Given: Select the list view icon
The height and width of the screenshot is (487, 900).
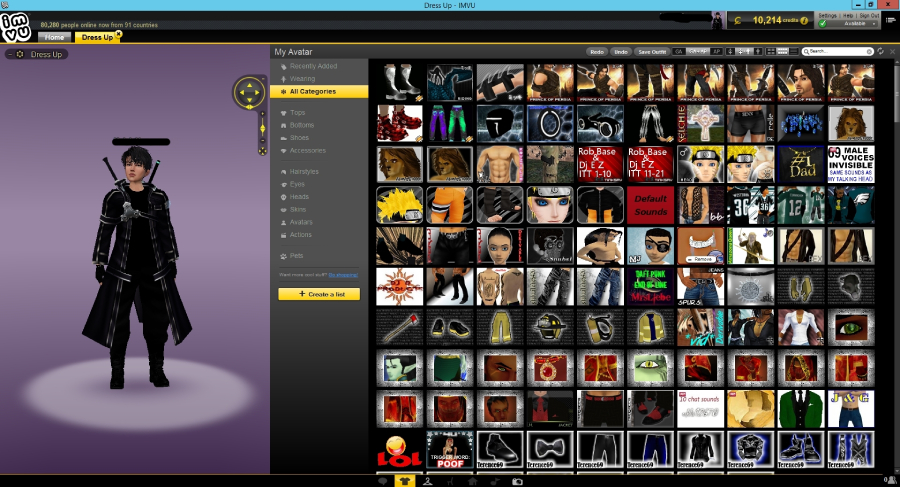Looking at the screenshot, I should 794,52.
